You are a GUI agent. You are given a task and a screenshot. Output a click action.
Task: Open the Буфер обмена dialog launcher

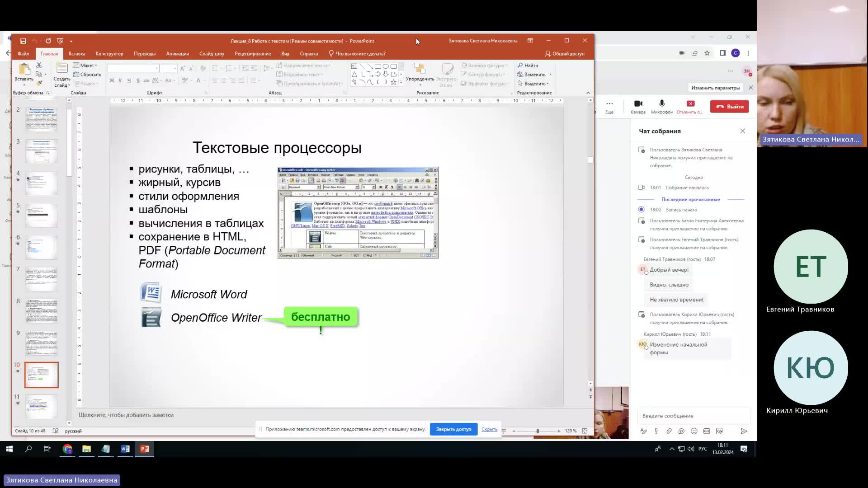tap(48, 93)
